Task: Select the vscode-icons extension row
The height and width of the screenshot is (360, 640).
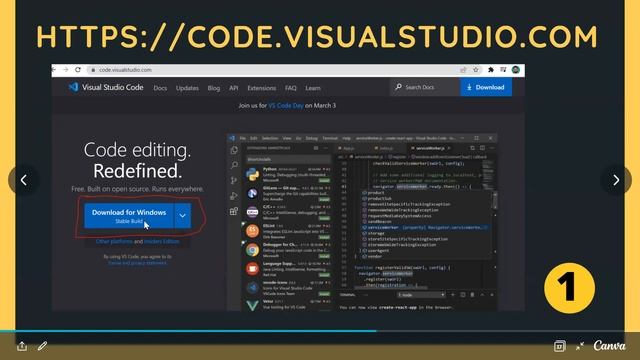Action: 288,288
